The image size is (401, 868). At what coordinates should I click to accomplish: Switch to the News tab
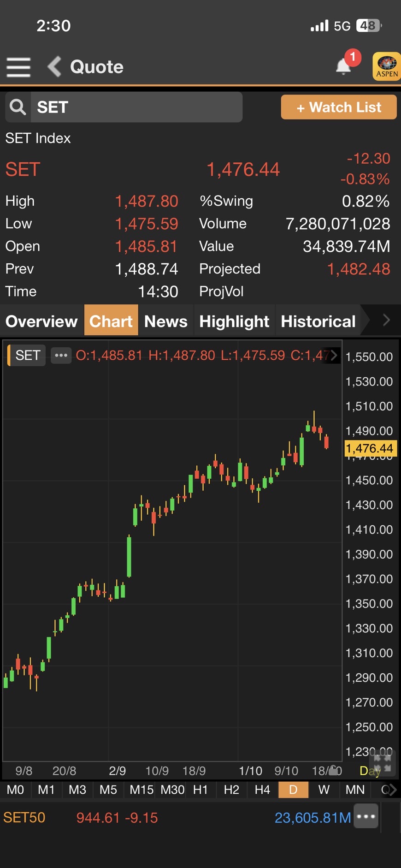click(x=166, y=321)
